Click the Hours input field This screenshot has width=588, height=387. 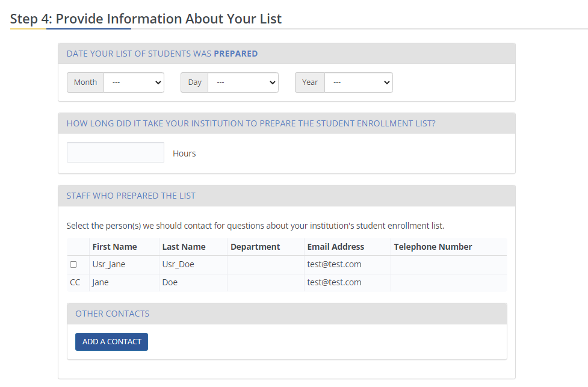pos(116,152)
